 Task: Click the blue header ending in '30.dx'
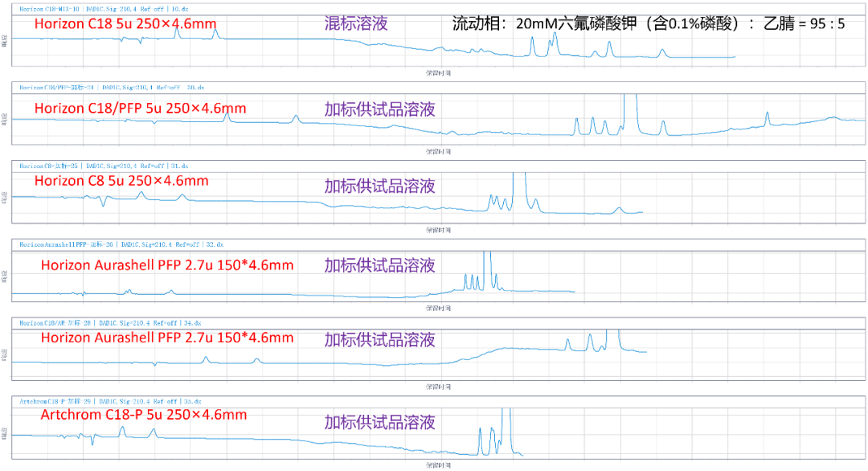click(112, 88)
